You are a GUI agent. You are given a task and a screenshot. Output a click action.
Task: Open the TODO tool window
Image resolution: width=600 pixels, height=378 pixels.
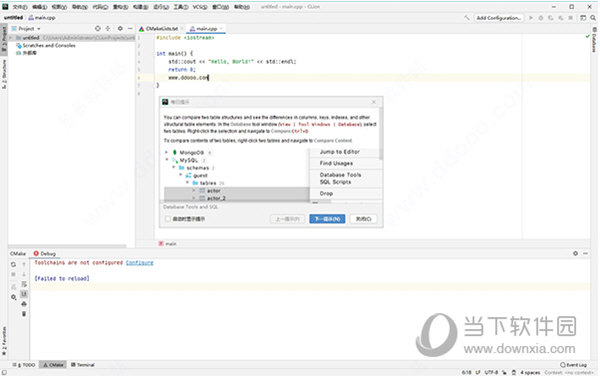tap(24, 365)
